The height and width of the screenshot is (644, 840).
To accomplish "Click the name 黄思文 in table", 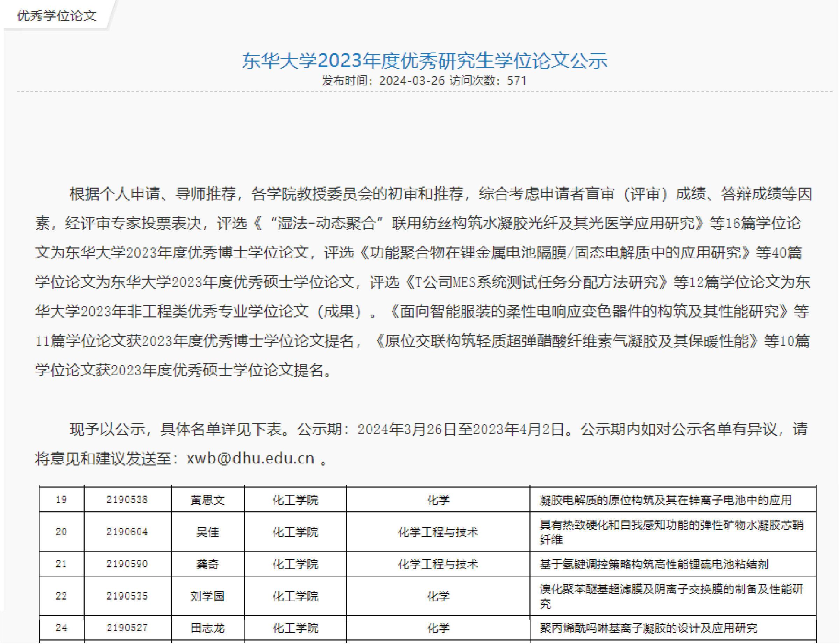I will 207,500.
